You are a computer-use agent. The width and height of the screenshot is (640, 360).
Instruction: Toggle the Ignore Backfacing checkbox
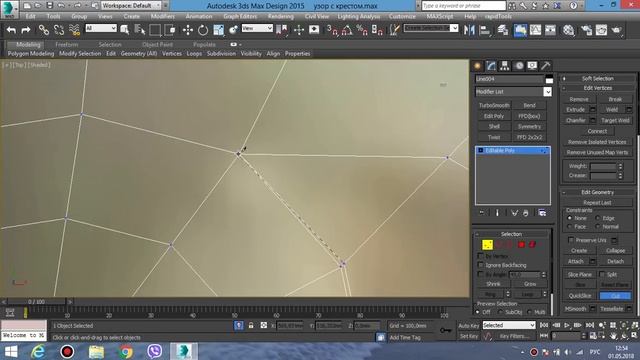tap(480, 265)
